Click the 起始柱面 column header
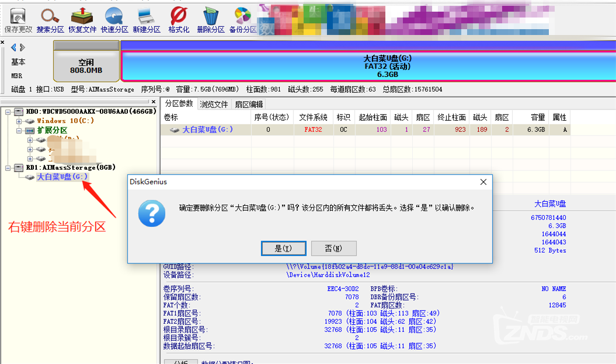616x364 pixels. click(373, 117)
